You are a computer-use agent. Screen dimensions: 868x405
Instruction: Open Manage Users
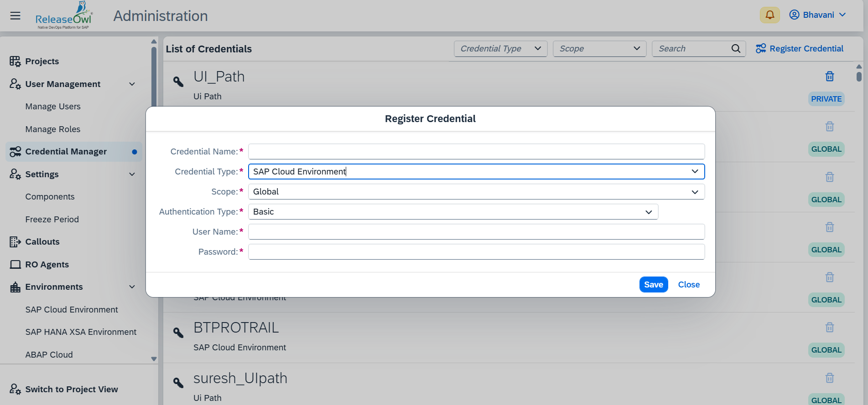[x=53, y=107]
